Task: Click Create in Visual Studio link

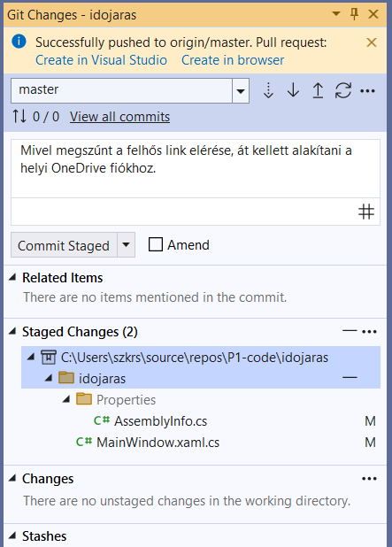Action: 101,60
